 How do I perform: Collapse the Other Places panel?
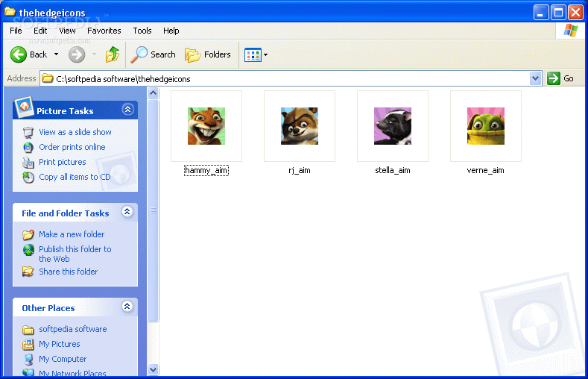click(x=127, y=307)
